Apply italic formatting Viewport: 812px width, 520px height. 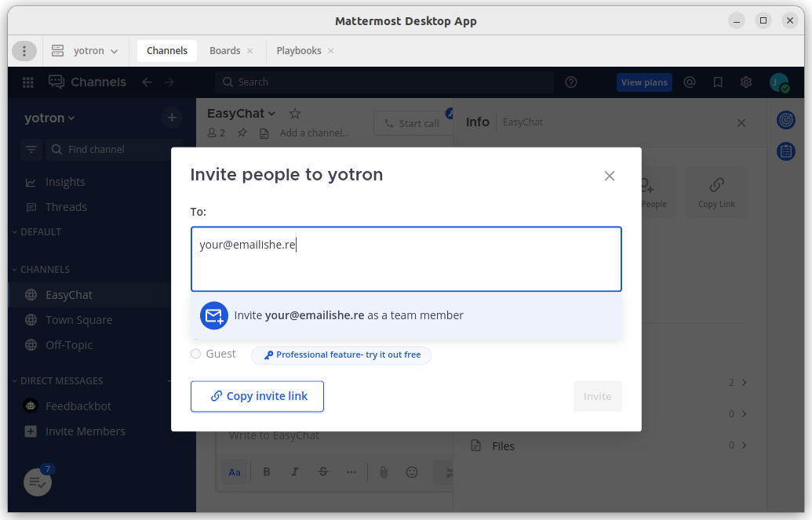click(x=295, y=472)
